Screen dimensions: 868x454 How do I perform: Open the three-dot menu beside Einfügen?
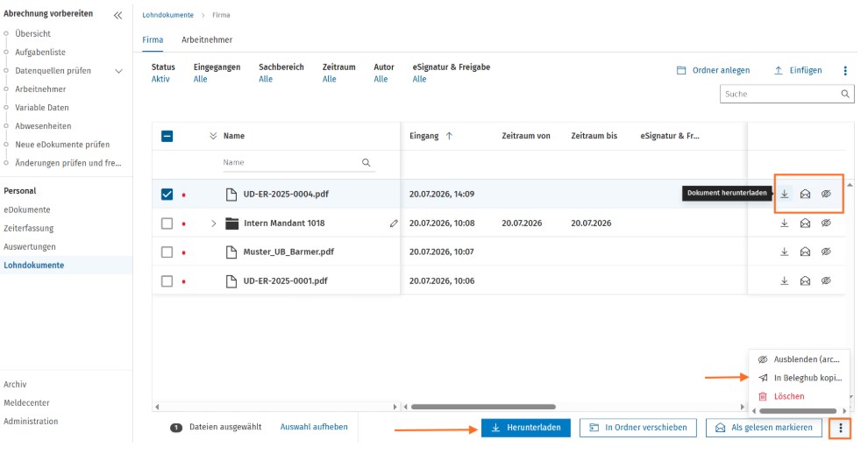click(844, 71)
